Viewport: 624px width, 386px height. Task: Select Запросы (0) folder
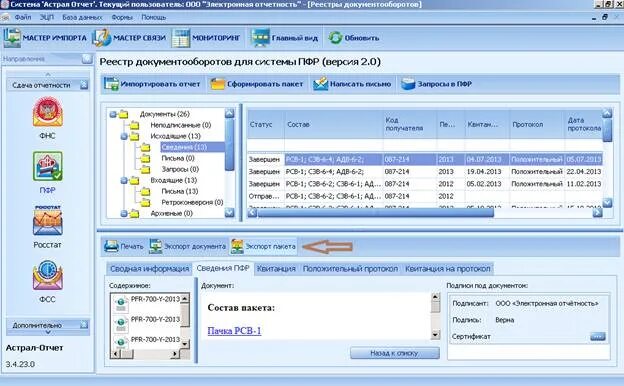click(x=180, y=169)
